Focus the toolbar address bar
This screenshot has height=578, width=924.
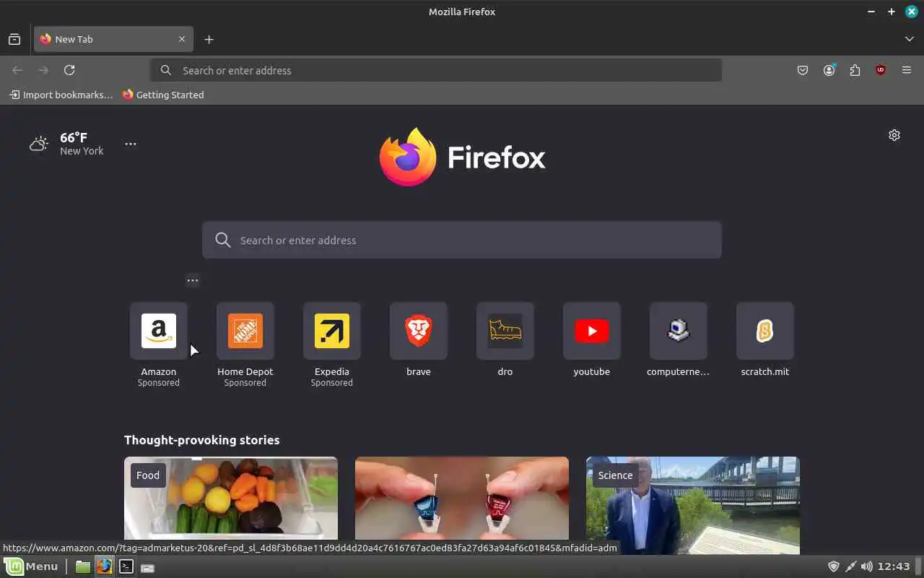point(436,70)
